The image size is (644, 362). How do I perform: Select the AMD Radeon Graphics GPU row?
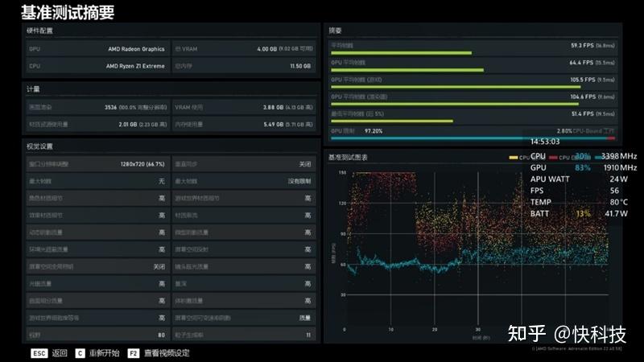(x=97, y=49)
